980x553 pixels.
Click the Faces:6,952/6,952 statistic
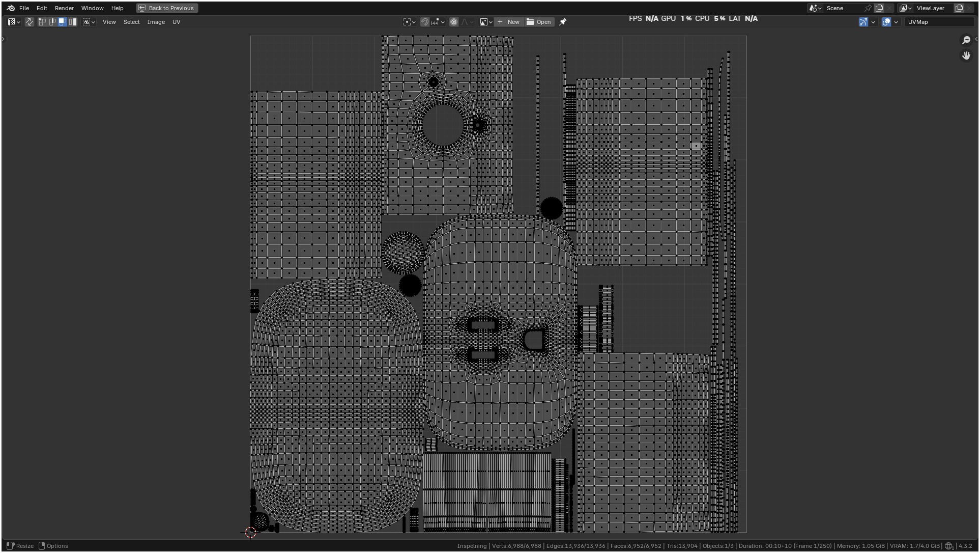pyautogui.click(x=636, y=546)
